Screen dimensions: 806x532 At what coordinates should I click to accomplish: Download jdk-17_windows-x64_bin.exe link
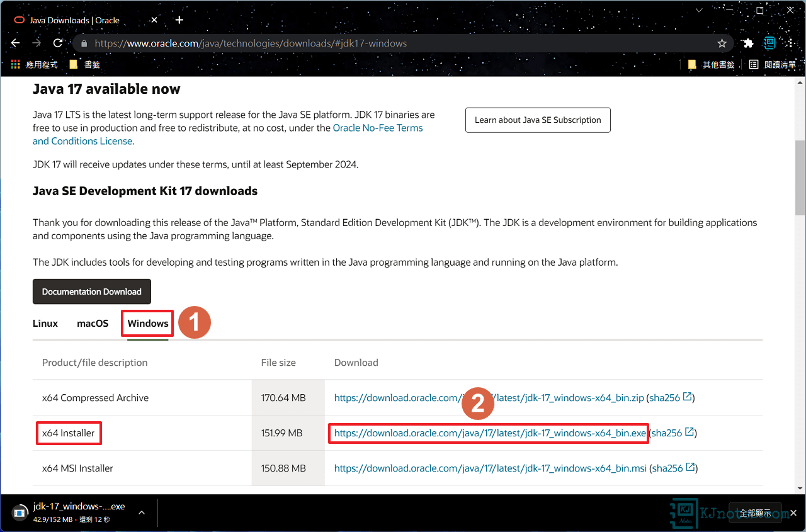point(490,433)
